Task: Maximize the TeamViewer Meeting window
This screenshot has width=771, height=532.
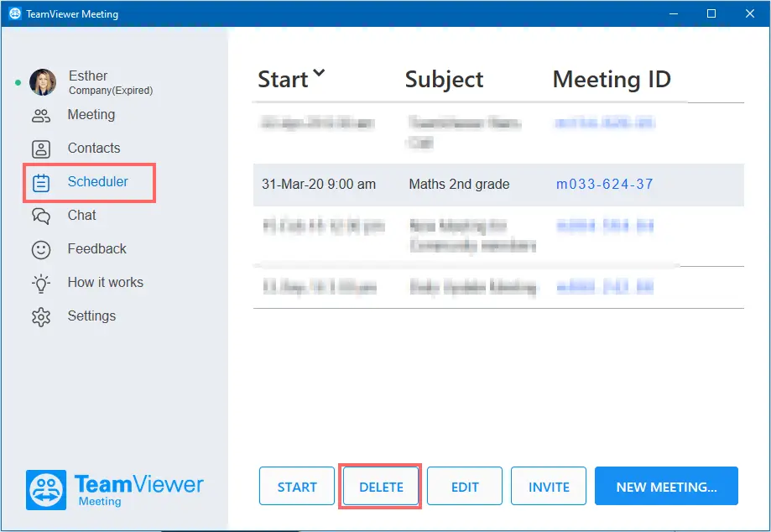Action: pos(711,13)
